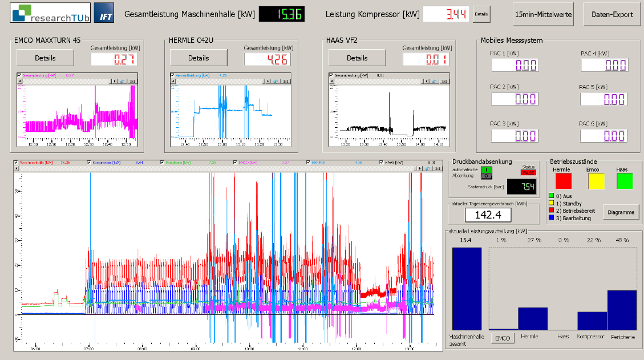Open the Diagramme view for Betriebszustände
Screen dimensions: 644x360
(x=621, y=212)
